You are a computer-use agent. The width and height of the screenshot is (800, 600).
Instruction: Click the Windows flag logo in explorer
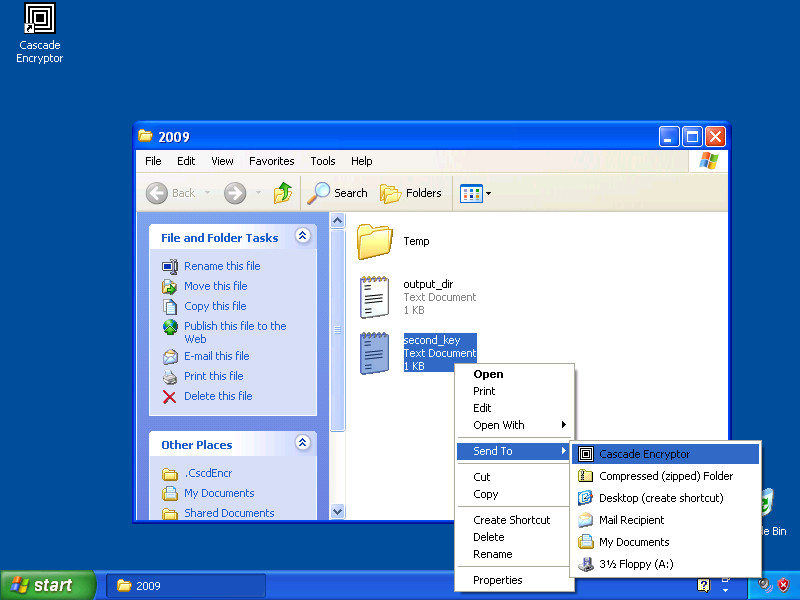click(x=709, y=161)
